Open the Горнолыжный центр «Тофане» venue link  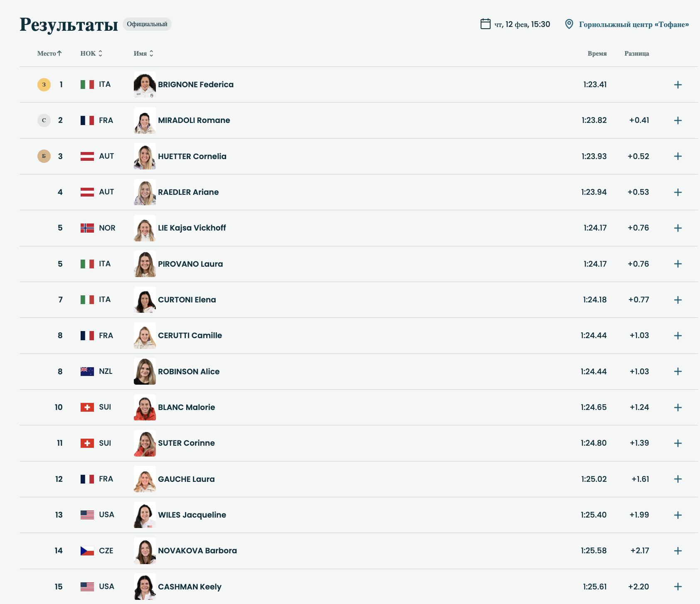633,25
